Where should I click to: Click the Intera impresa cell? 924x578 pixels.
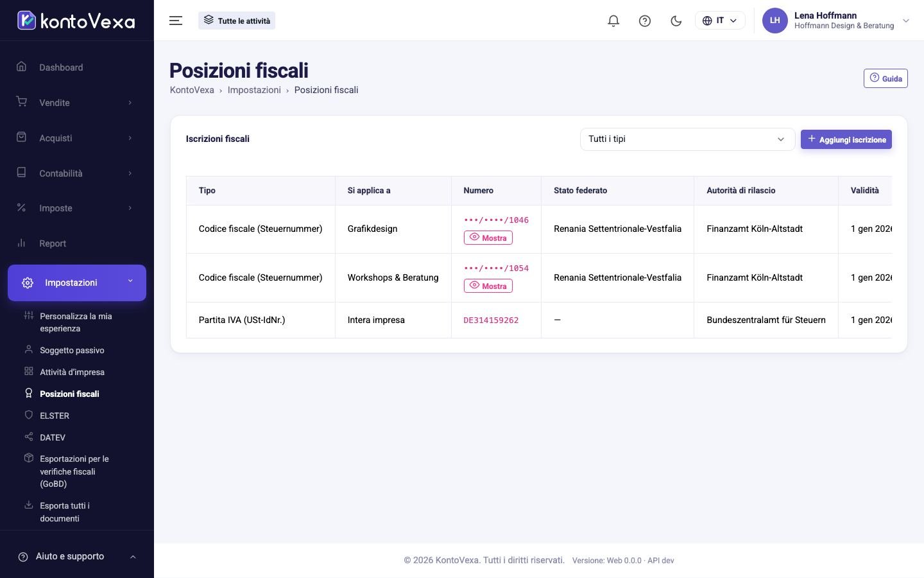point(393,320)
